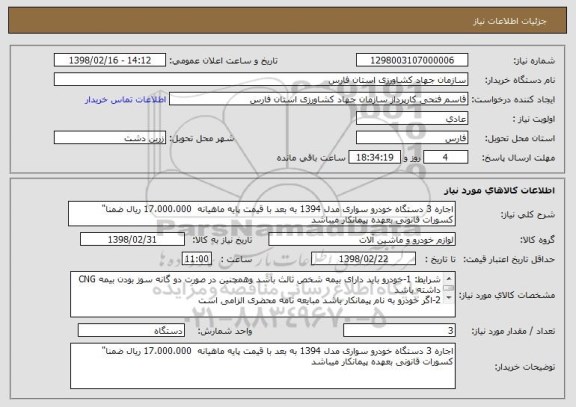Click the unit of measure field دستگاه
576x407 pixels.
131,331
